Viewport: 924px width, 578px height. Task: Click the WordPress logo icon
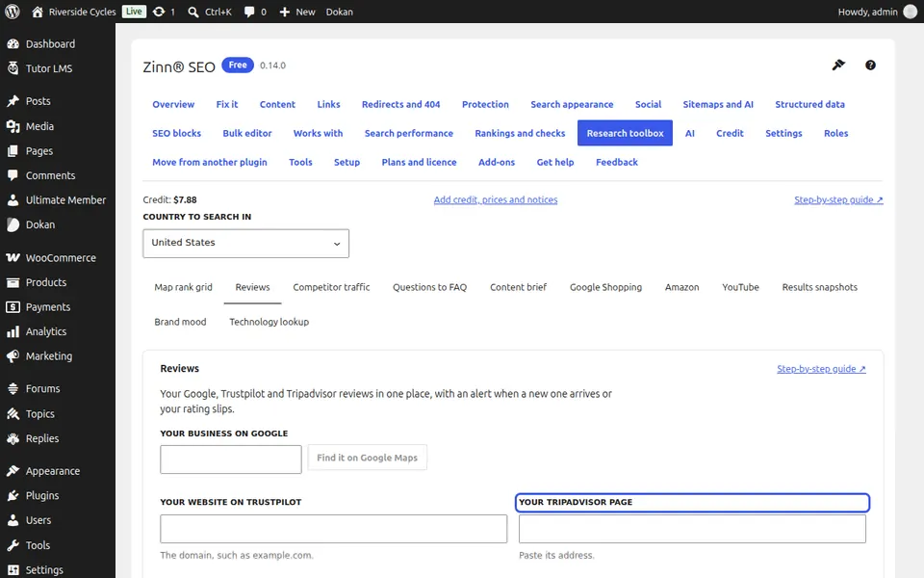13,12
